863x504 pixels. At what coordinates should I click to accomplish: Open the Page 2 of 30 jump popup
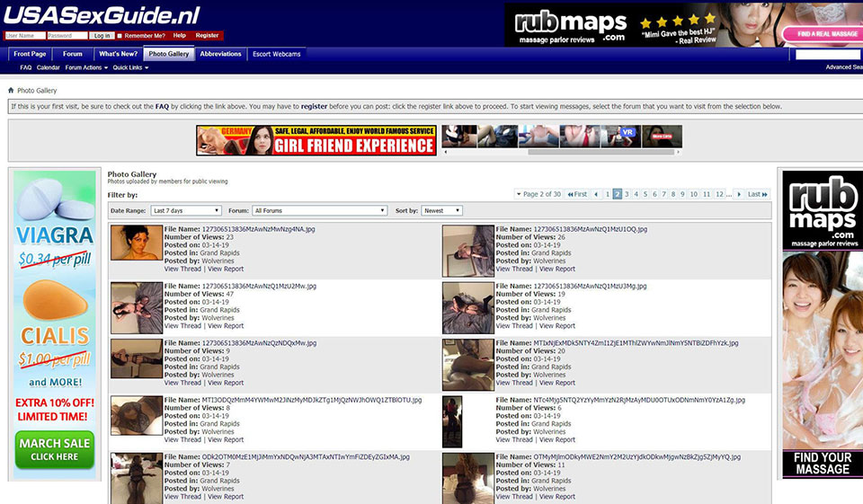pos(539,194)
